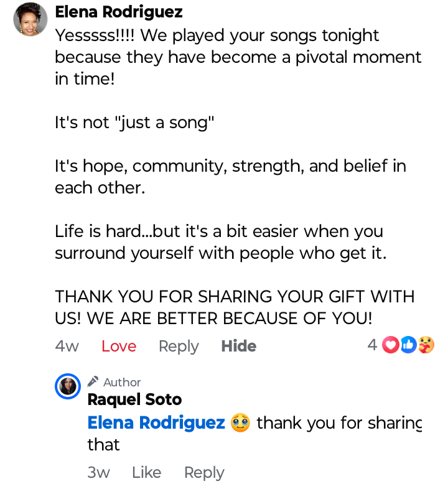Like Raquel Soto's reply
This screenshot has height=494, width=448.
point(146,472)
